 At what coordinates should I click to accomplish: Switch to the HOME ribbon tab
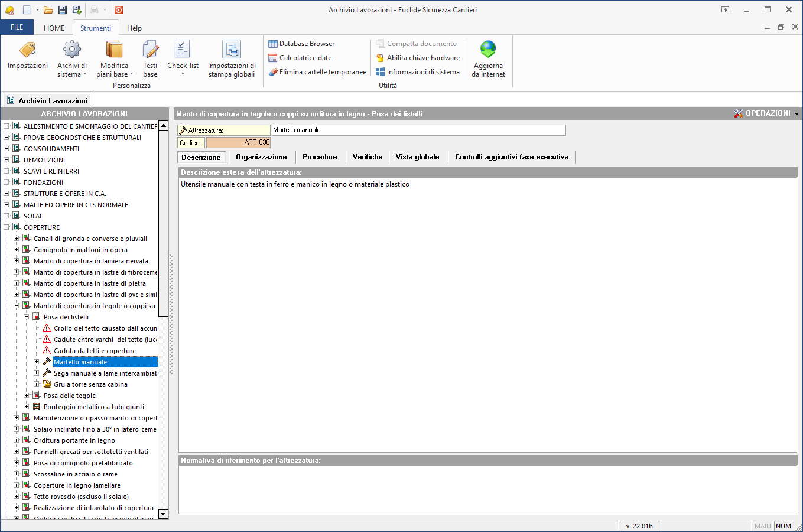[54, 28]
